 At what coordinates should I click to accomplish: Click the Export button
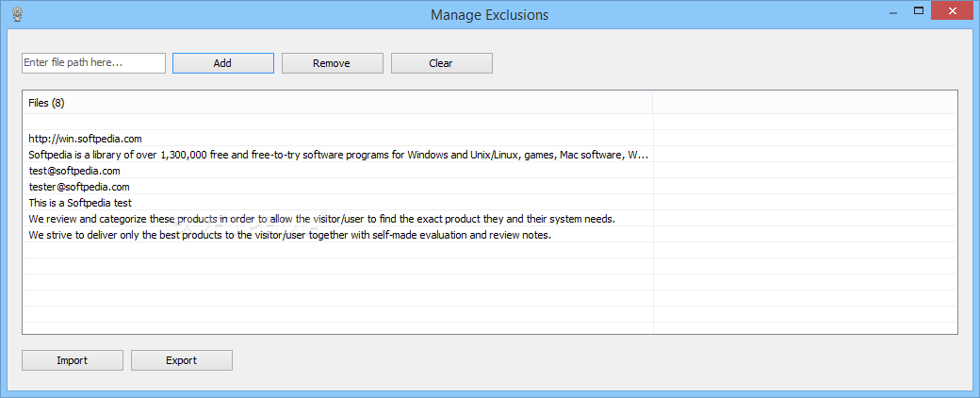coord(182,360)
